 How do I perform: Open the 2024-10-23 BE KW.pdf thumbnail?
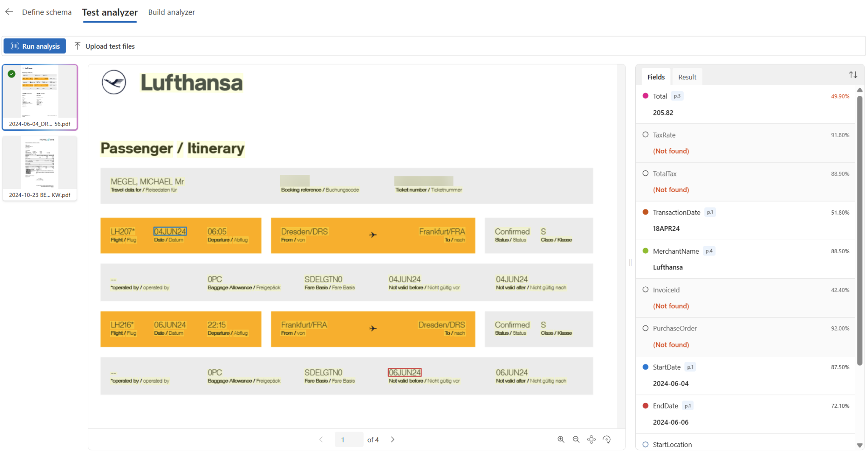(x=40, y=168)
